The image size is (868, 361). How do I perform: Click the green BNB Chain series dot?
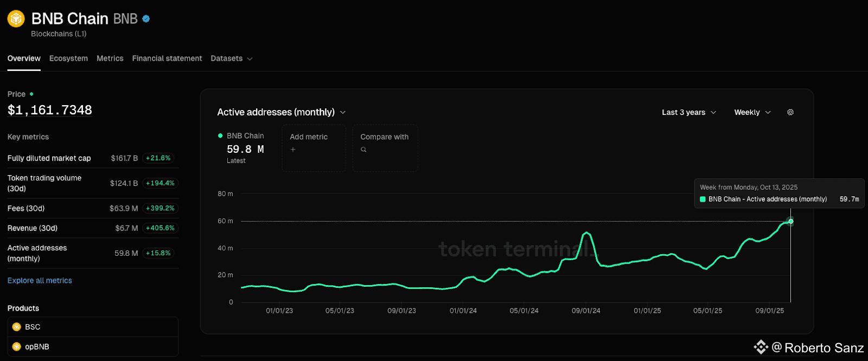[x=220, y=136]
